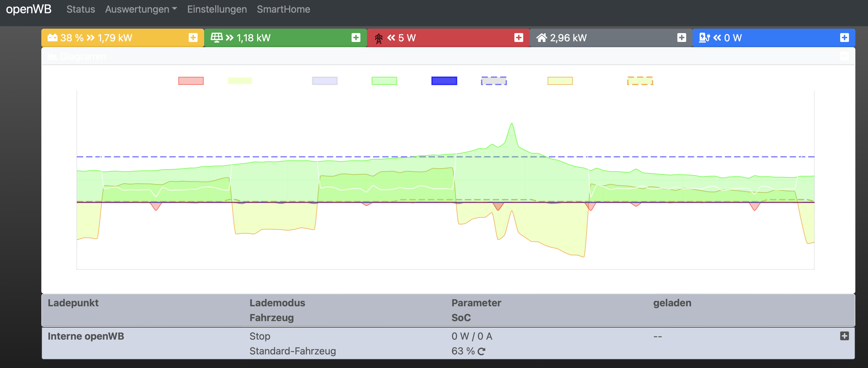
Task: Open the Auswertungen dropdown menu
Action: [x=141, y=9]
